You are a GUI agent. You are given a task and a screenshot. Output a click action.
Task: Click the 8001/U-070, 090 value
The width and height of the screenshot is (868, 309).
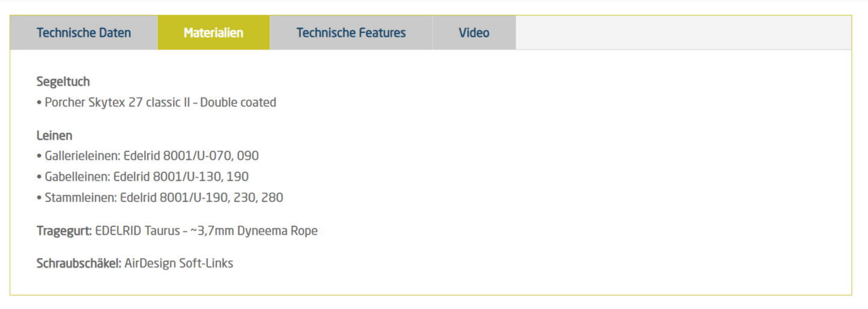(x=209, y=156)
